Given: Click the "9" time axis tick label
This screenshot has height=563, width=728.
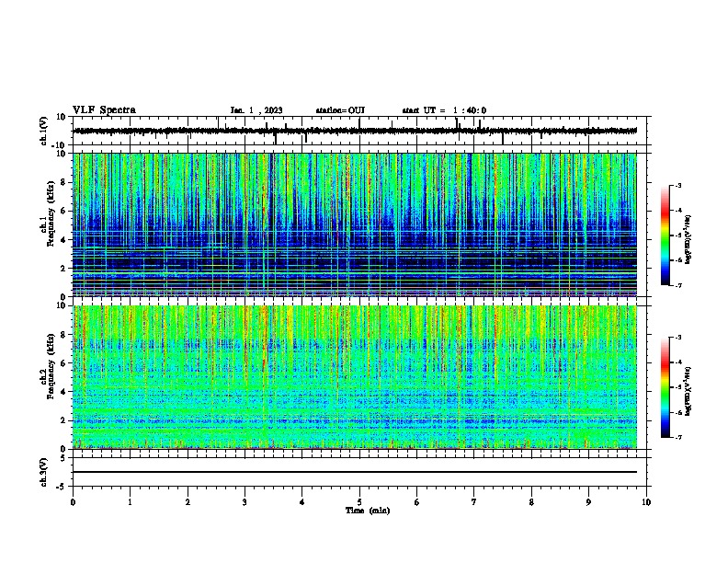Looking at the screenshot, I should pos(588,502).
